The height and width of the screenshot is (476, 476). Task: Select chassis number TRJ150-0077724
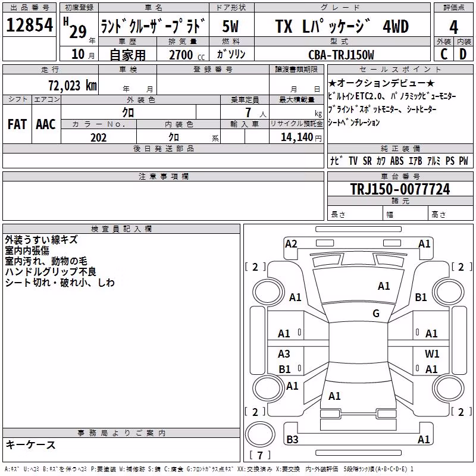click(x=400, y=189)
